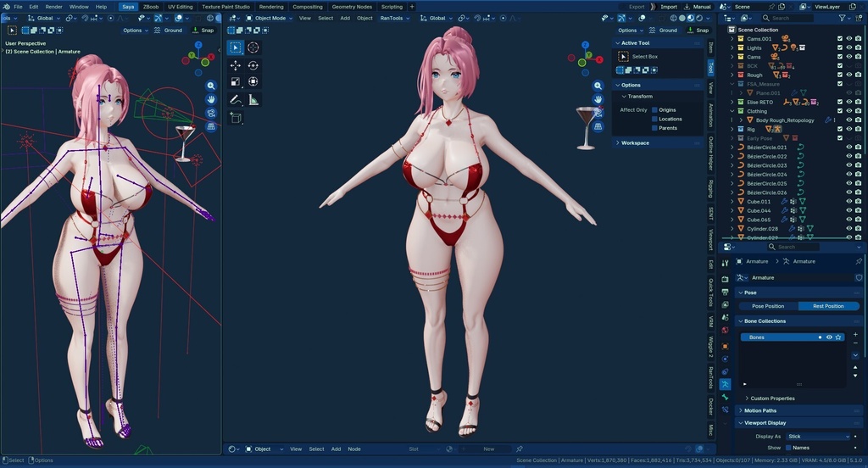
Task: Open the Render menu
Action: point(53,7)
